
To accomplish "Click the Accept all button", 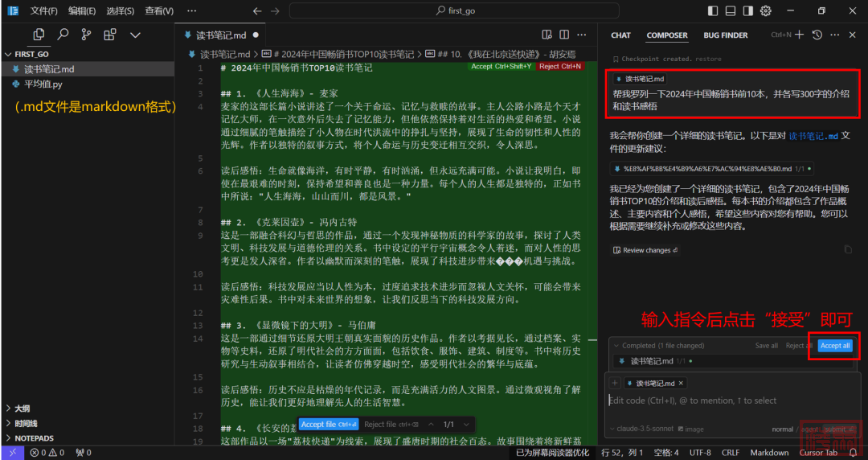I will tap(835, 345).
